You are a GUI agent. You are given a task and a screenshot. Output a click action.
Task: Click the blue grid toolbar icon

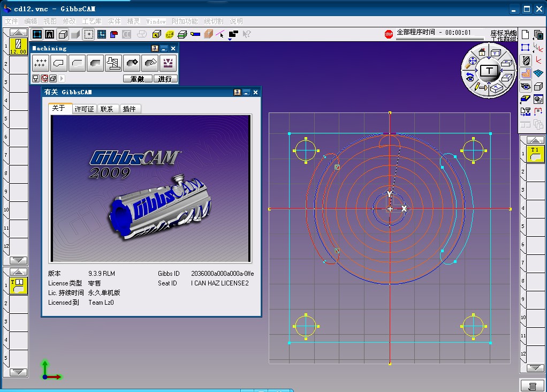102,34
